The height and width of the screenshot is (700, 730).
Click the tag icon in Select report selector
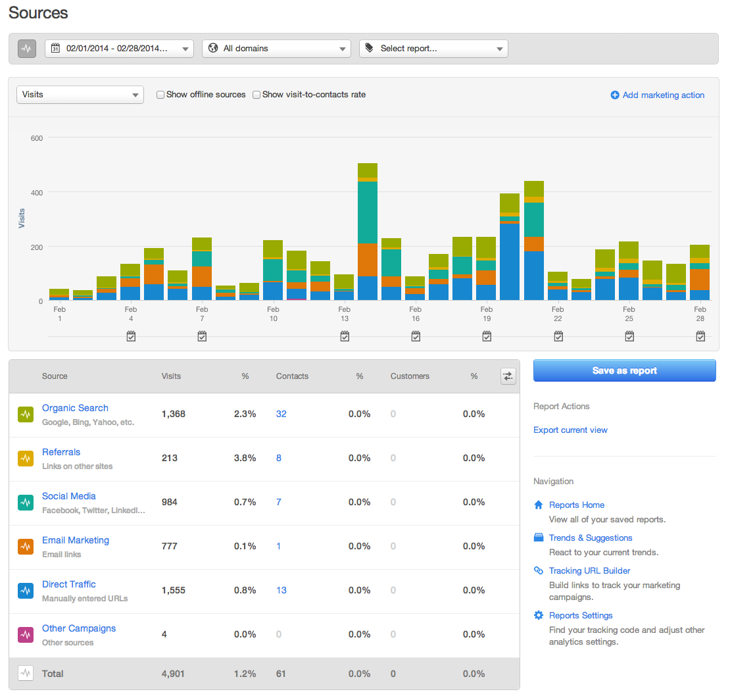coord(370,48)
